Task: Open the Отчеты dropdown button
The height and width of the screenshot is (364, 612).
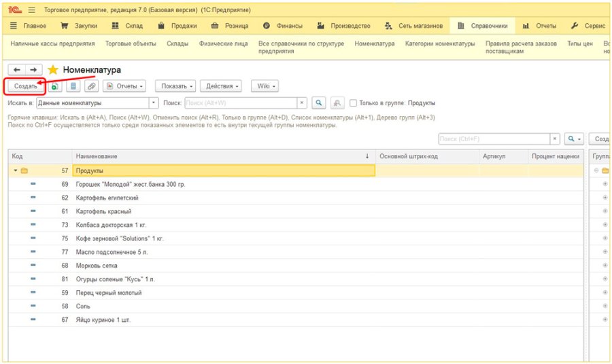Action: 124,86
